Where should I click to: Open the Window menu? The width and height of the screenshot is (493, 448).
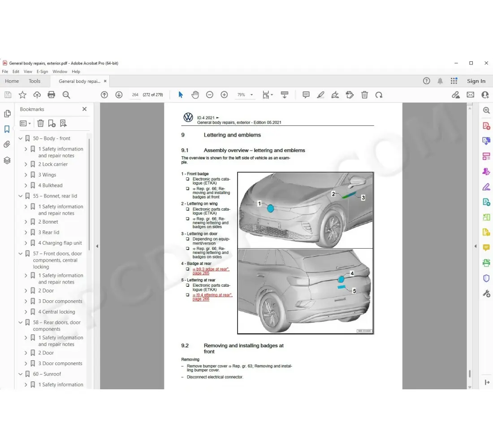click(60, 72)
